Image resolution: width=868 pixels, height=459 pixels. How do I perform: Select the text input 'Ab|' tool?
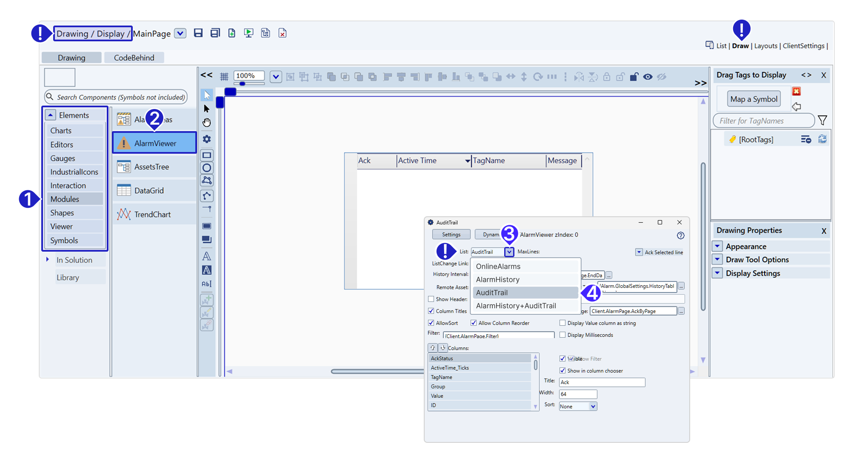pyautogui.click(x=207, y=284)
